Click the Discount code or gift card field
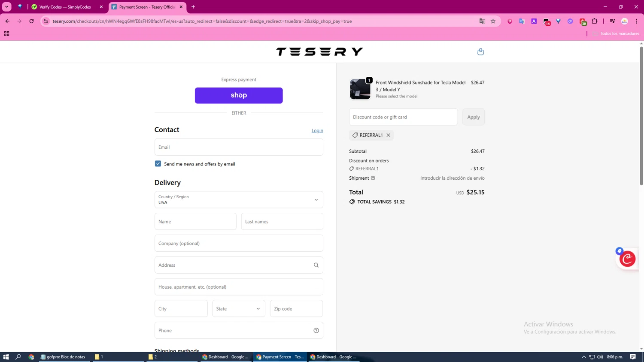 click(x=404, y=117)
